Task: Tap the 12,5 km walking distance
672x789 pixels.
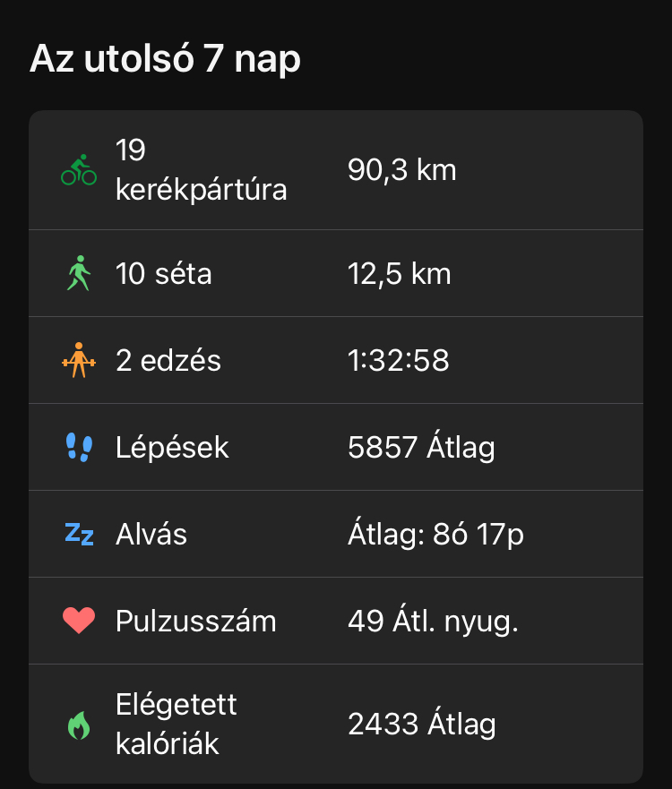Action: tap(399, 273)
